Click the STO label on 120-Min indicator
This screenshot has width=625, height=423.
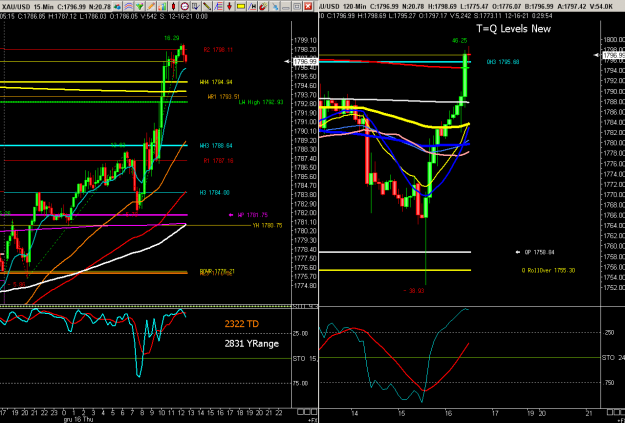coord(608,358)
